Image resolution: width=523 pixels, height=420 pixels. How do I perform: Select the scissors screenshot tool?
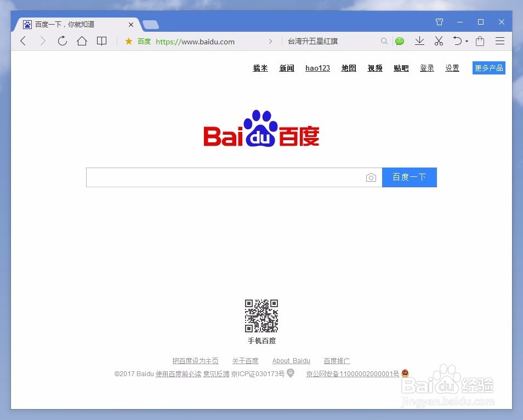(x=439, y=41)
